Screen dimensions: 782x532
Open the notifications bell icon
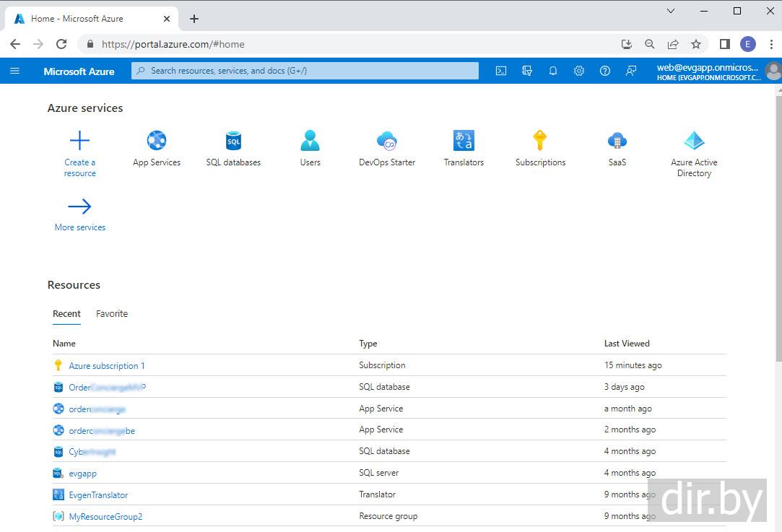pos(553,71)
